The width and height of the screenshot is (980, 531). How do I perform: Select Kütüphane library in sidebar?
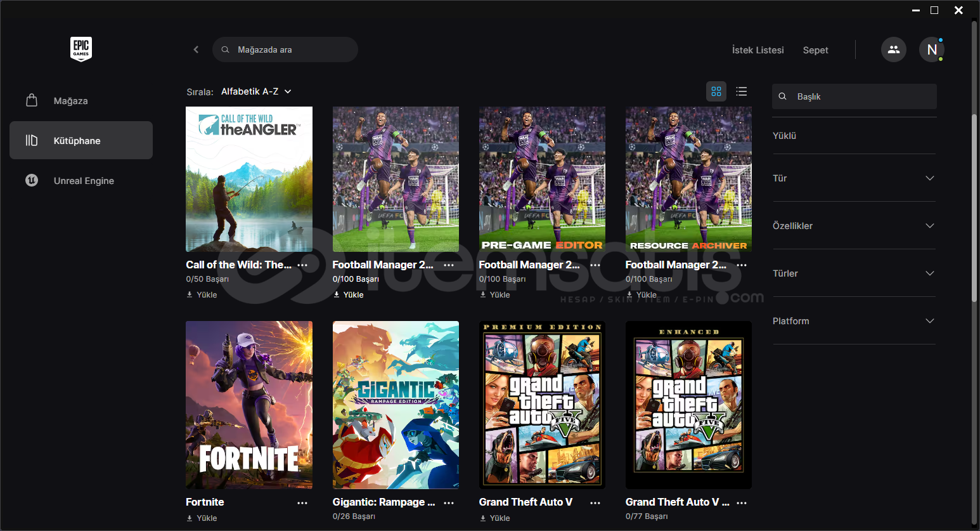click(x=81, y=140)
